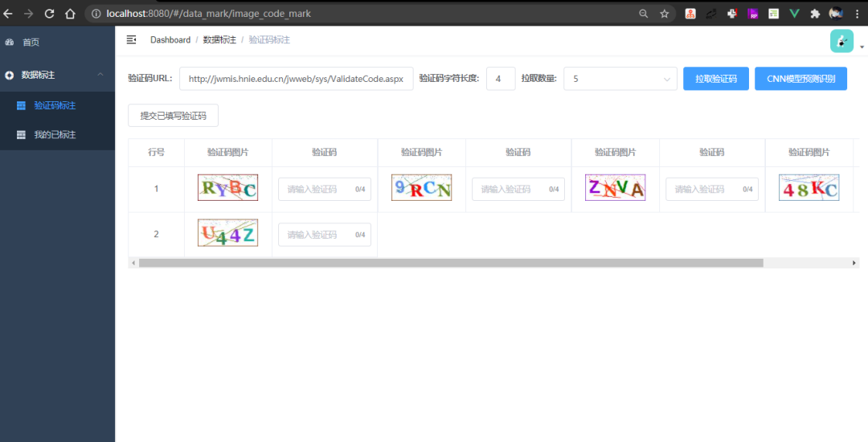Click the table scrollbar left arrow
This screenshot has width=868, height=442.
tap(133, 263)
